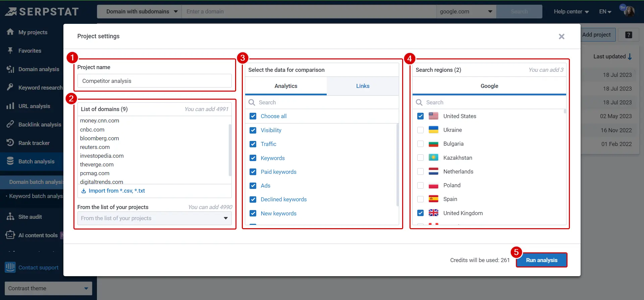Expand 'From the list of your projects' dropdown
644x300 pixels.
click(154, 218)
